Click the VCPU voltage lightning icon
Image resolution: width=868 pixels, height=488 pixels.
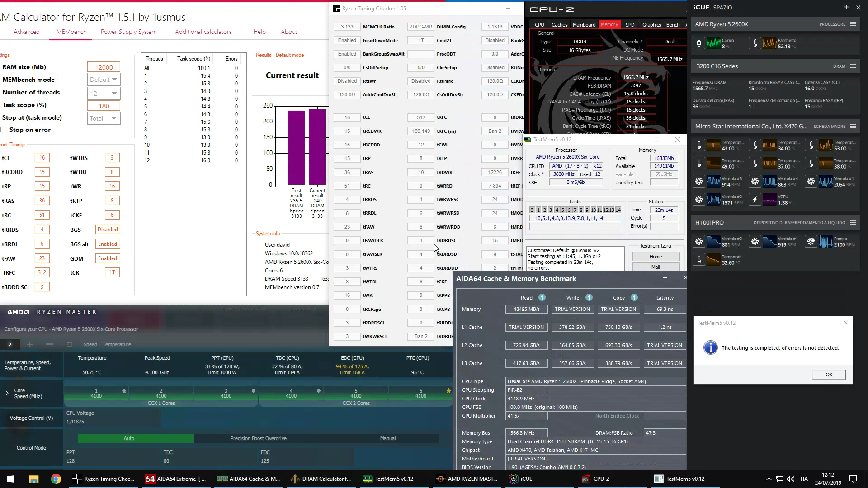(x=755, y=200)
